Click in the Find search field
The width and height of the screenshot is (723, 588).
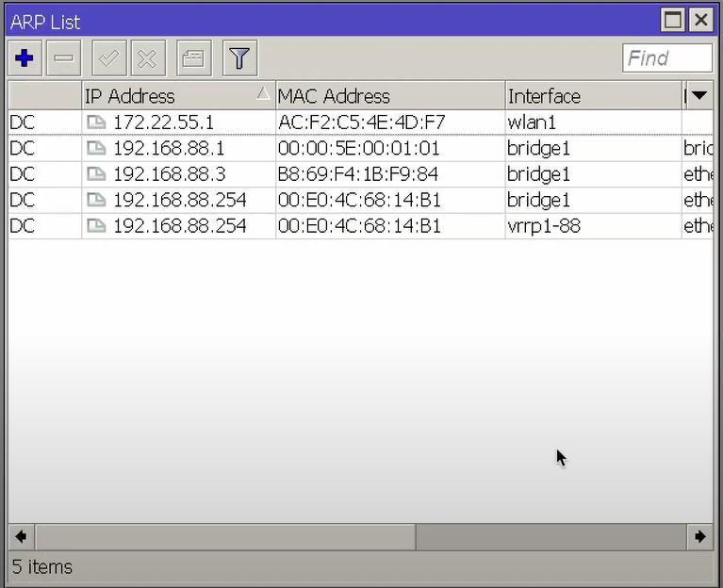pyautogui.click(x=666, y=58)
